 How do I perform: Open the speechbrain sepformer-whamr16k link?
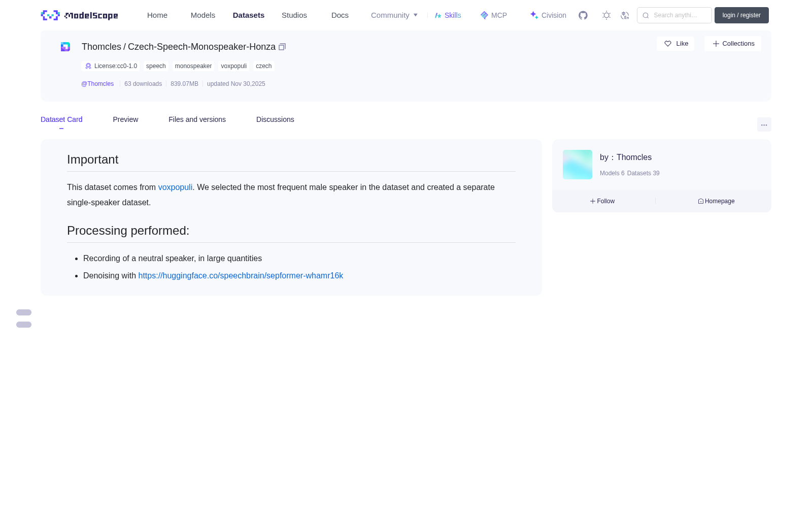point(241,275)
